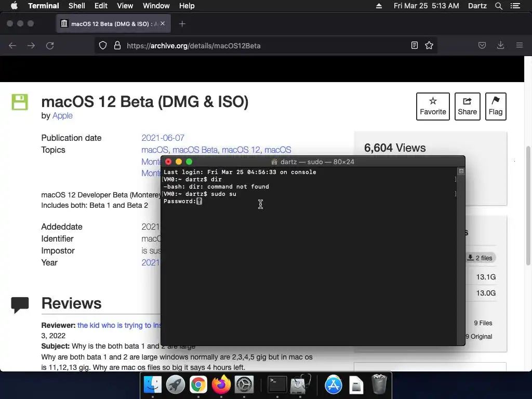
Task: Click the browser page vertical scrollbar
Action: click(528, 206)
